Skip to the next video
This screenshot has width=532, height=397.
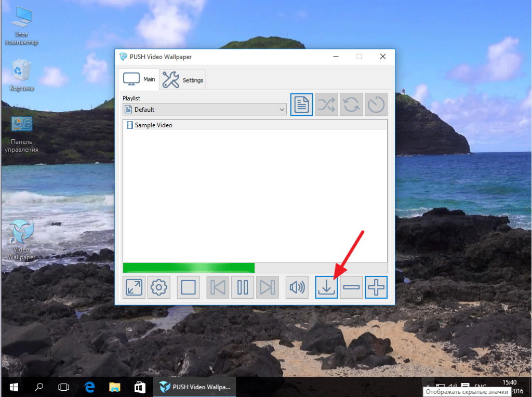click(x=268, y=287)
